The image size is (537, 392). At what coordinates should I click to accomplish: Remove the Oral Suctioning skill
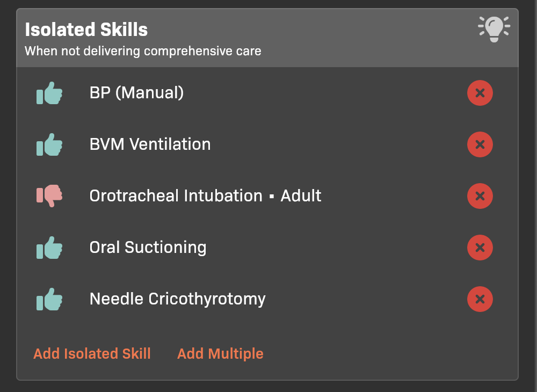[480, 248]
